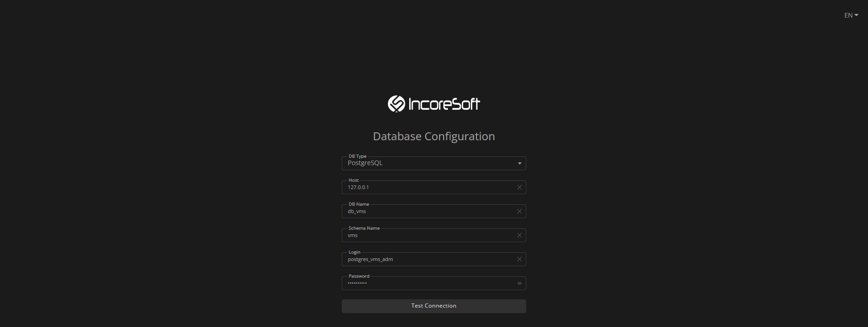Show password using the eye icon
Screen dimensions: 868x327
tap(519, 283)
